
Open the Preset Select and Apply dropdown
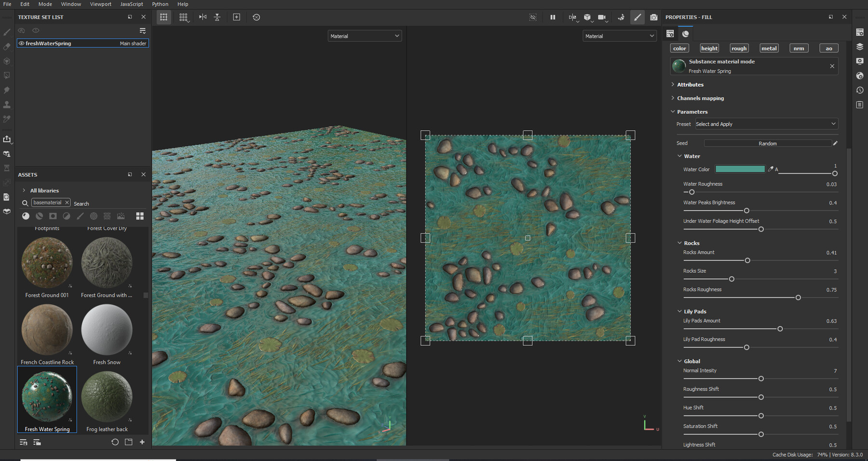766,123
